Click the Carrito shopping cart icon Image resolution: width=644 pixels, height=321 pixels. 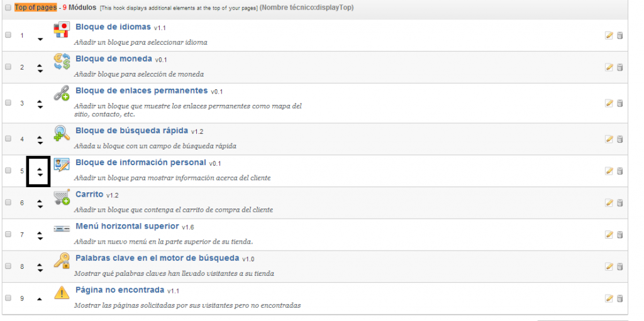pos(62,198)
